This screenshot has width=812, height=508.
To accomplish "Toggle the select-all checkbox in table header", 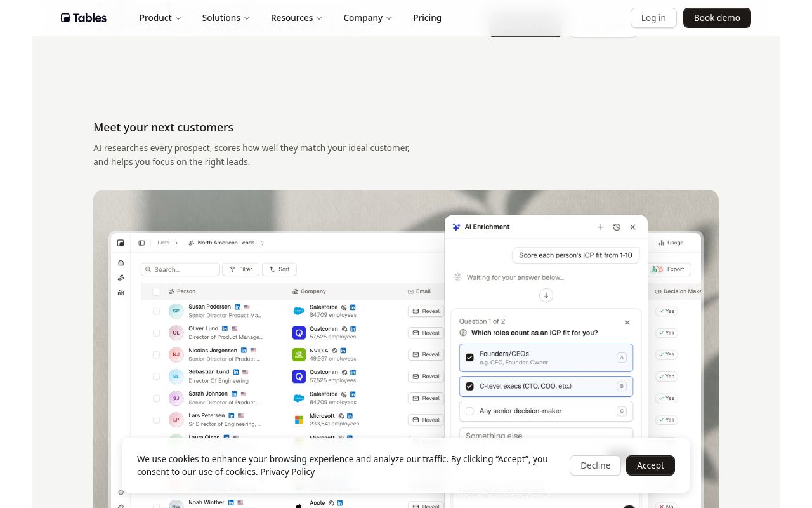I will click(157, 291).
